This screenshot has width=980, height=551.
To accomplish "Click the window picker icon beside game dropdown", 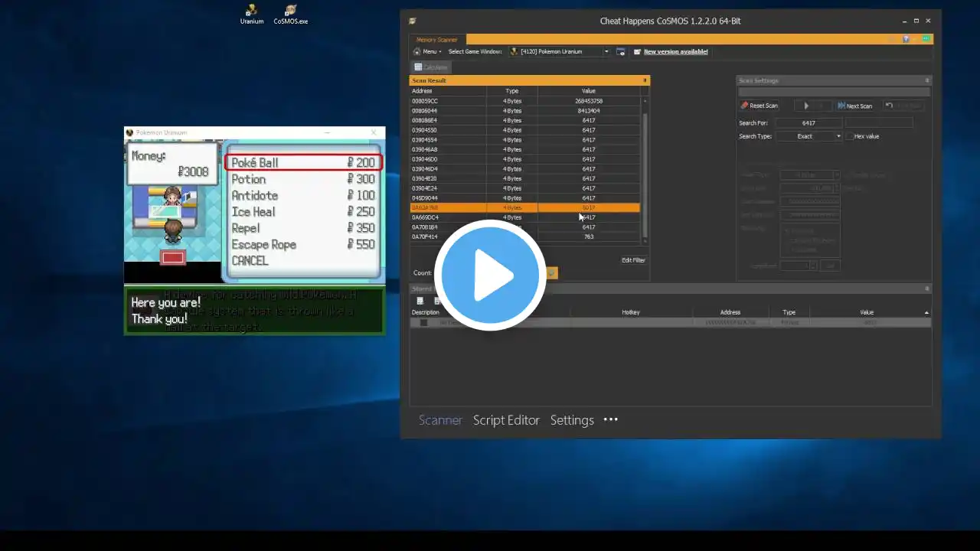I will pos(620,51).
